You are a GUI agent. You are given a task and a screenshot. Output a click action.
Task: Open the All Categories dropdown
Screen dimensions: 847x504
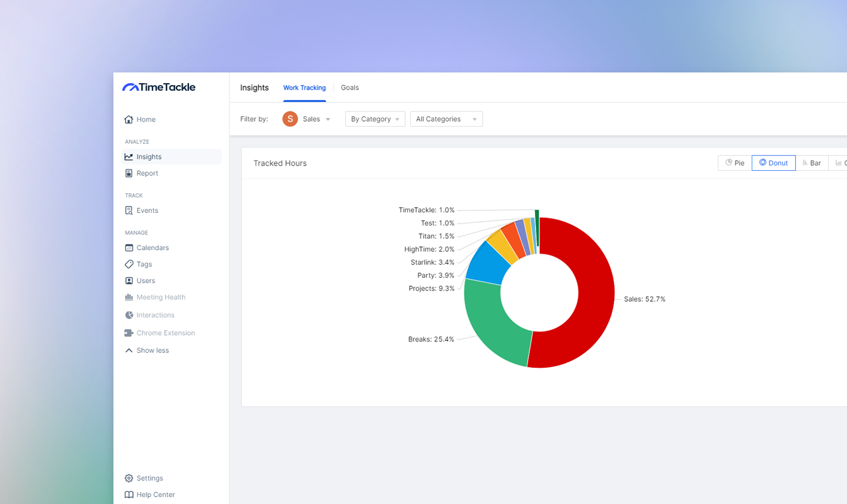point(446,119)
